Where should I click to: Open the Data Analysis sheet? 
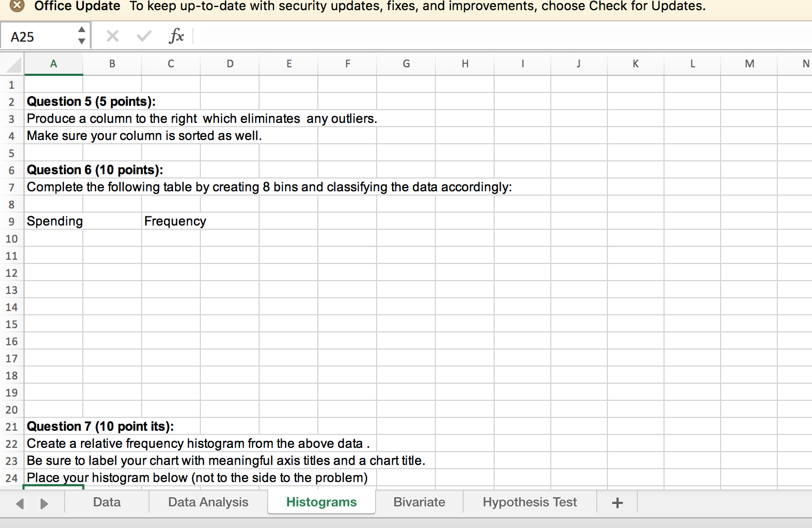pos(208,502)
